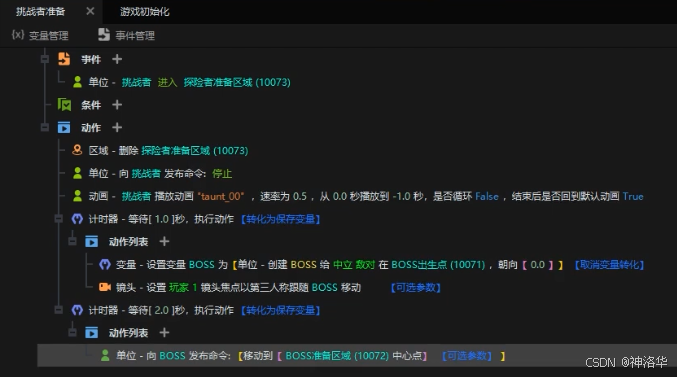Click 转化为保存变量 on the 2.0 second timer
Image resolution: width=677 pixels, height=377 pixels.
click(x=281, y=310)
